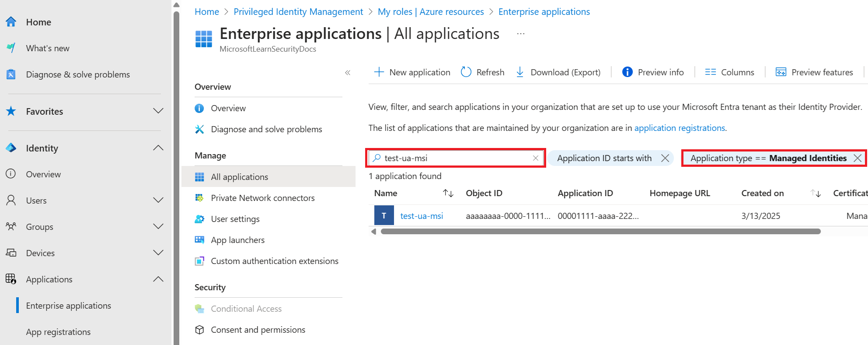Expand the Users section

click(x=158, y=201)
